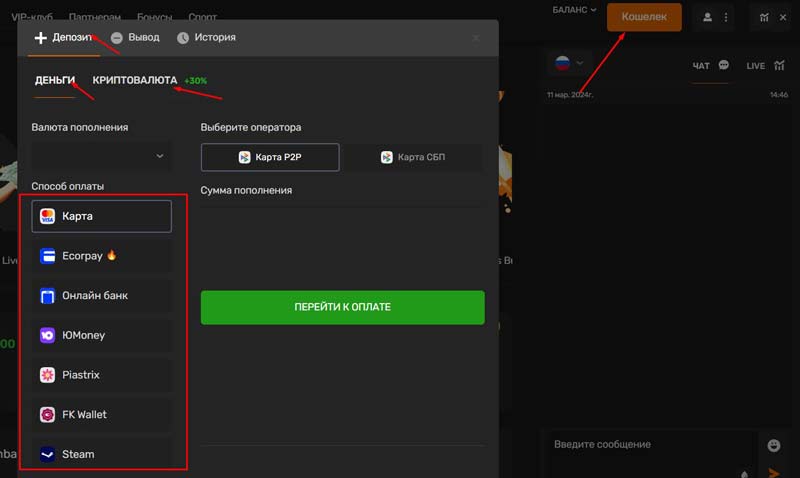Screen dimensions: 800x478
Task: Click the Steam icon
Action: click(47, 454)
